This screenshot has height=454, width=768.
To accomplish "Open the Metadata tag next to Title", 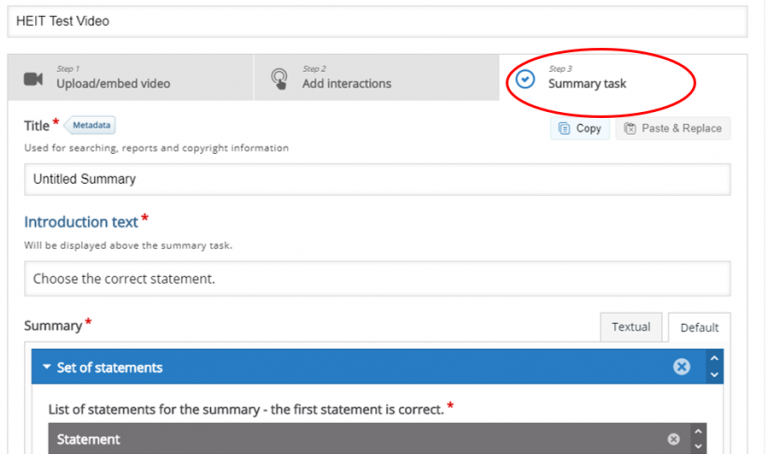I will (x=91, y=125).
